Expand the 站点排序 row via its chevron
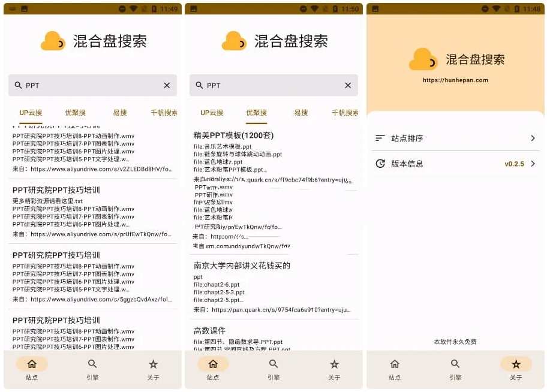 tap(531, 138)
